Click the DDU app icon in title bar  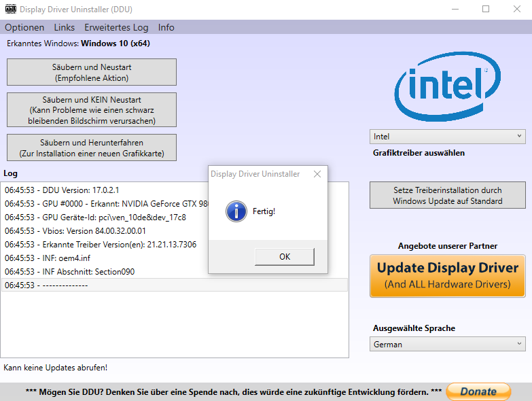(x=10, y=9)
